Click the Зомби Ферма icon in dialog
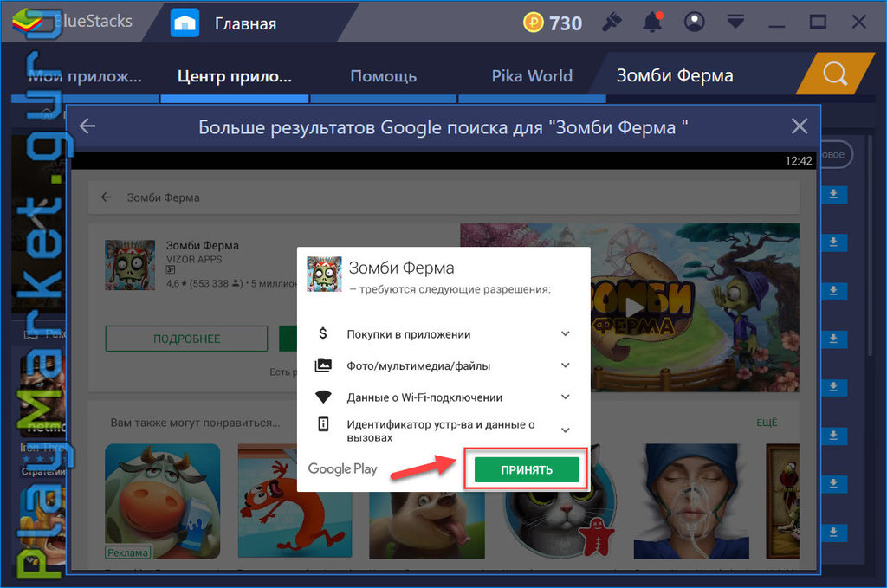887x588 pixels. (x=324, y=275)
